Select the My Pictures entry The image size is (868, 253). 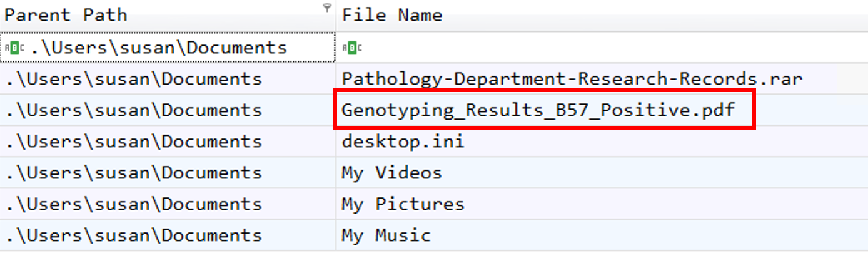coord(403,204)
